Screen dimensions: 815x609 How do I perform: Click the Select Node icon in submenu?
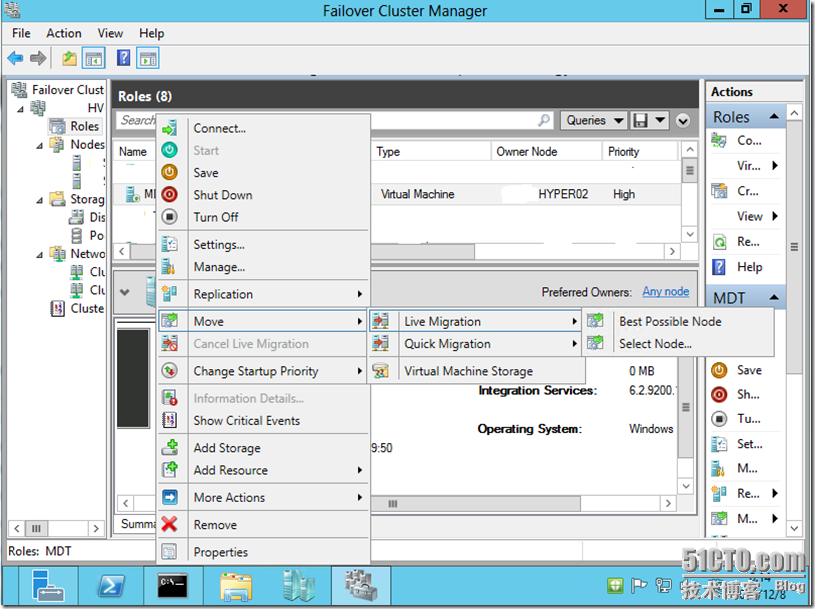[595, 343]
